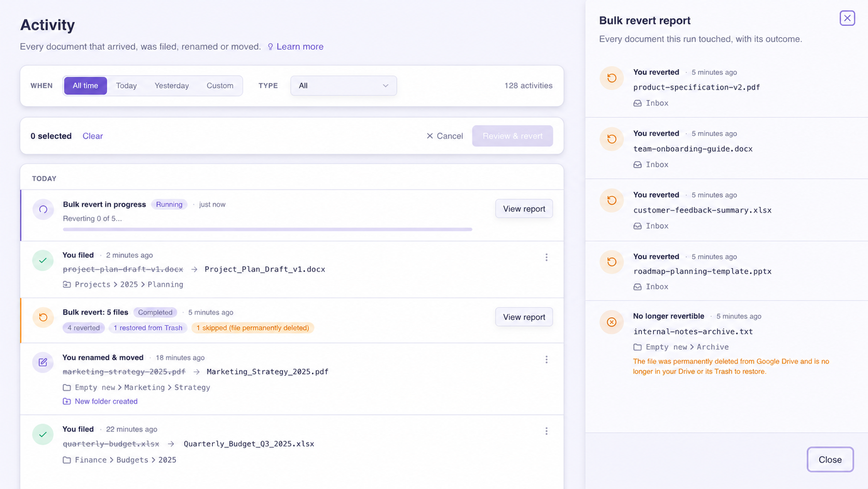This screenshot has width=868, height=489.
Task: Click the 128 activities count
Action: coord(528,86)
